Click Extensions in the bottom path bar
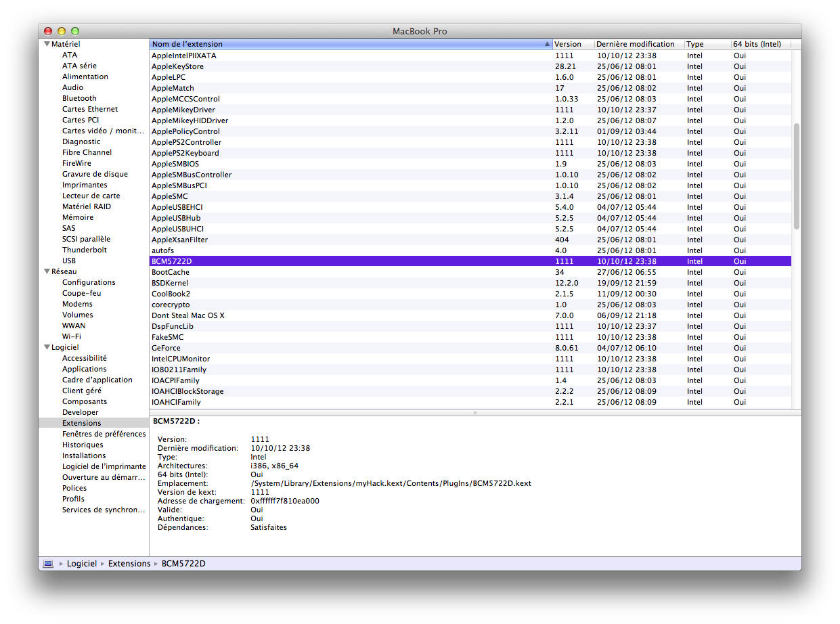 click(x=129, y=562)
